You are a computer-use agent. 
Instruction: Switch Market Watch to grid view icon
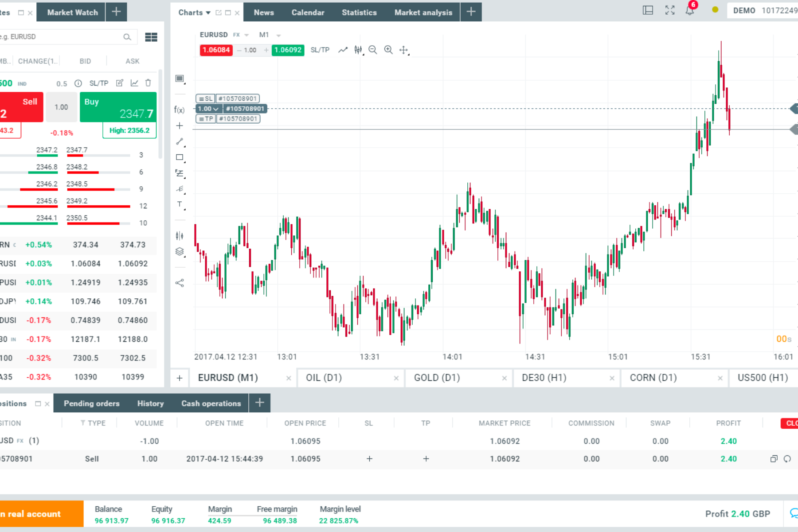[151, 37]
